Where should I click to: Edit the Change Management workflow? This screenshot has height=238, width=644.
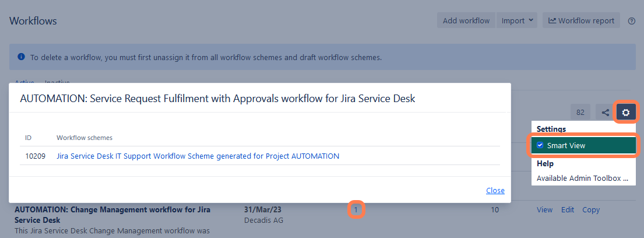568,210
